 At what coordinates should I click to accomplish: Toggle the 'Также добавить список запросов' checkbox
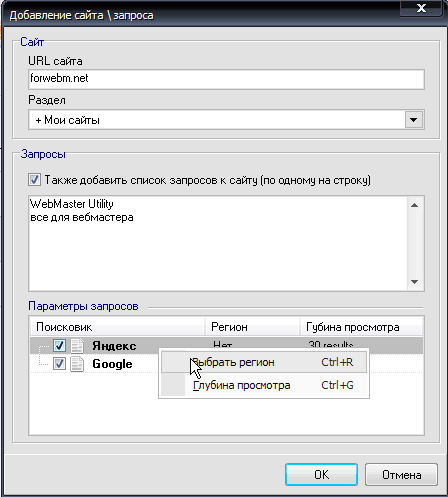point(34,180)
